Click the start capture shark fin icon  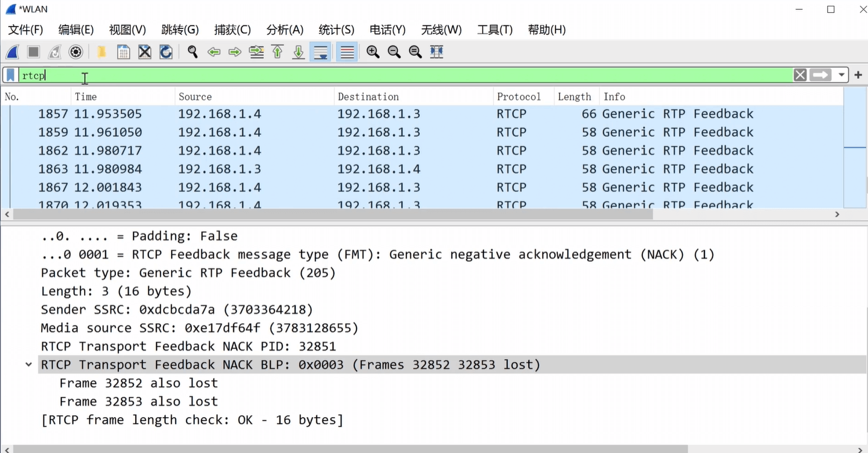point(12,52)
